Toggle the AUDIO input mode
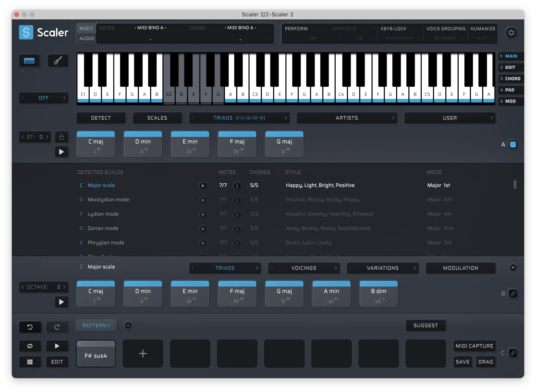 point(87,38)
